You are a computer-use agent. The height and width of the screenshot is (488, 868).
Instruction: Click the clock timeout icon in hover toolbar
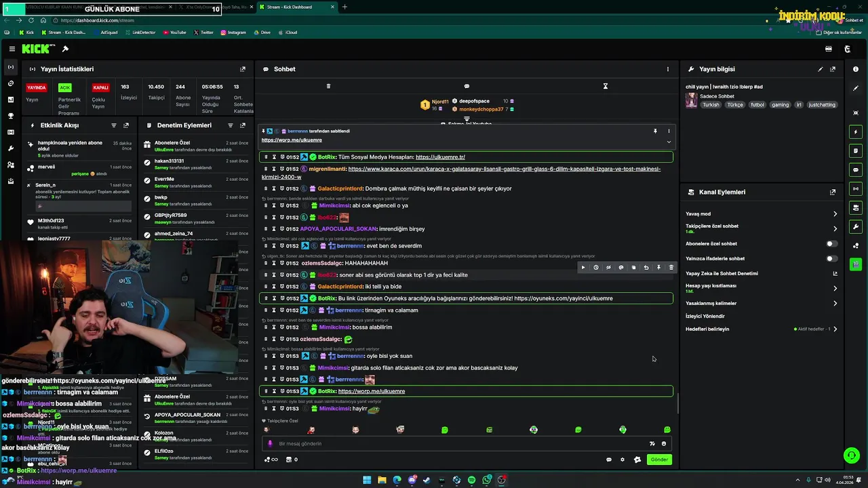596,268
